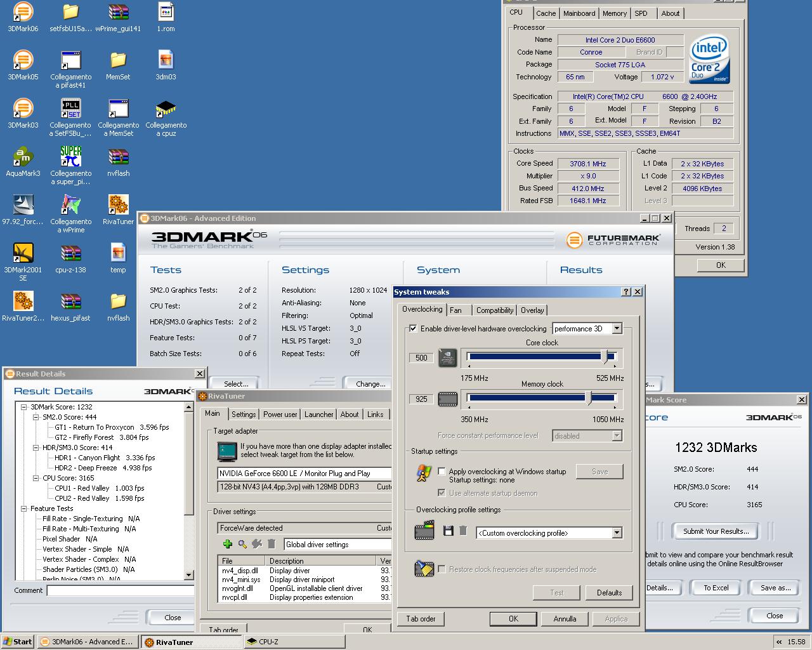The image size is (812, 650).
Task: Select GT1 - Return To Proxycon result row
Action: pyautogui.click(x=112, y=427)
